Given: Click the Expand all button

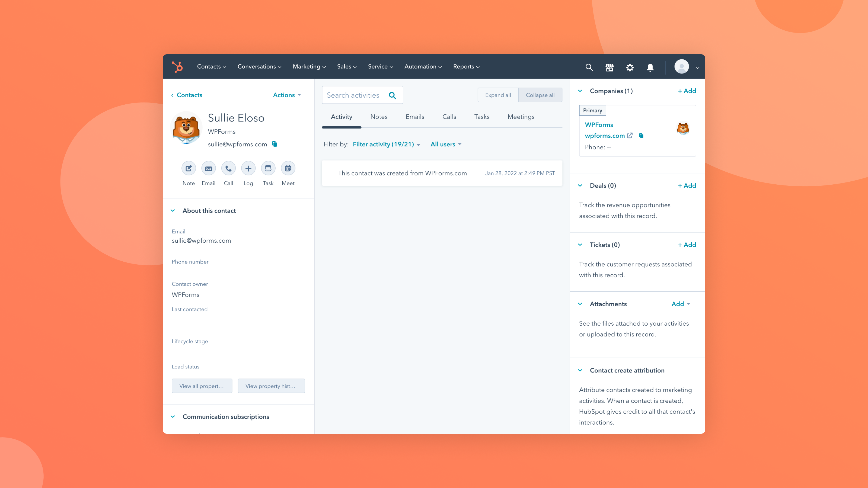Looking at the screenshot, I should point(498,95).
